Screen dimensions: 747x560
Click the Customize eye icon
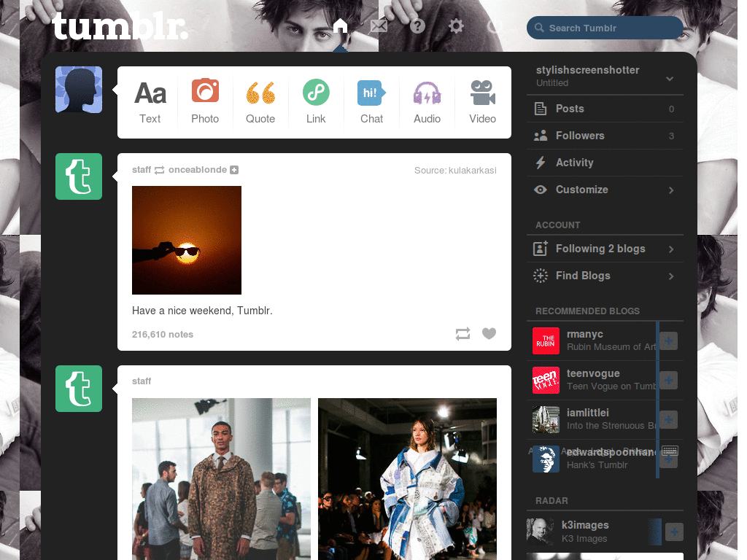pos(541,190)
